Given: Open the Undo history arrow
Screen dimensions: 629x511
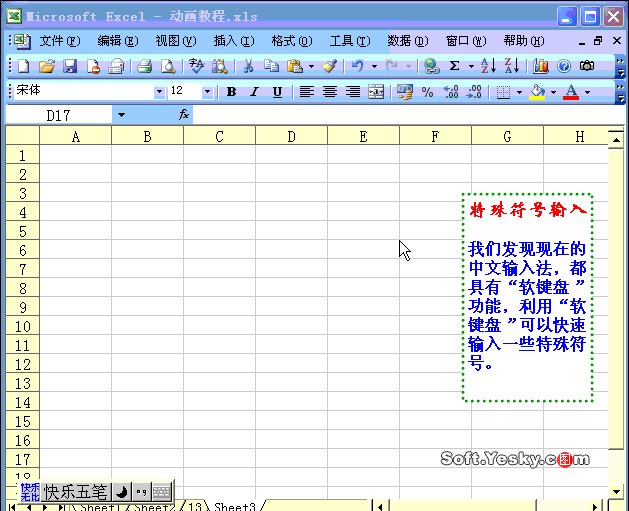Looking at the screenshot, I should 374,66.
